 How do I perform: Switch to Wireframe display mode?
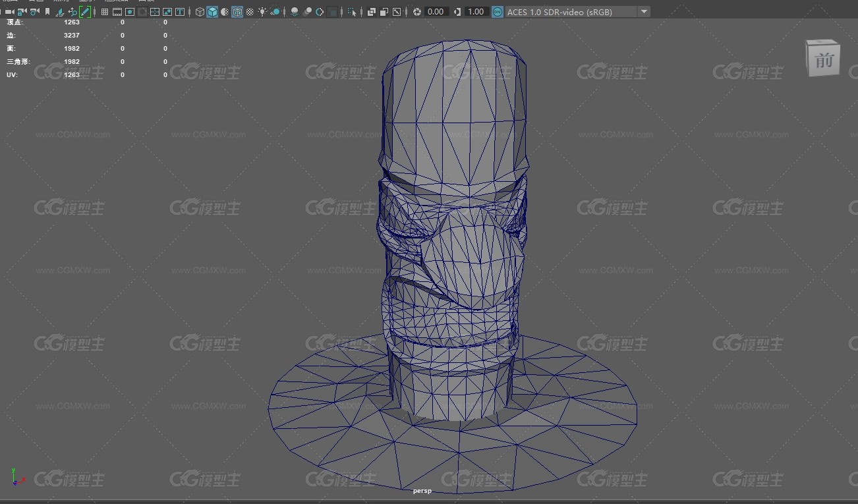(200, 12)
